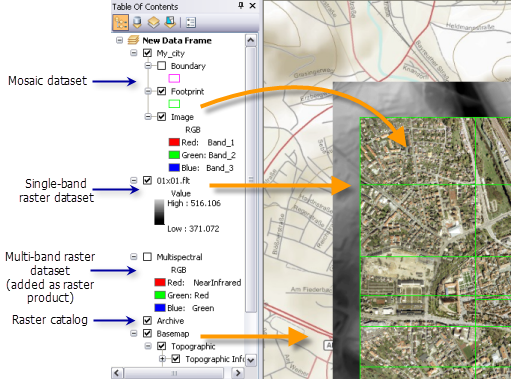Click the blue swatch beside Blue: Green
511x379 pixels.
click(x=160, y=308)
